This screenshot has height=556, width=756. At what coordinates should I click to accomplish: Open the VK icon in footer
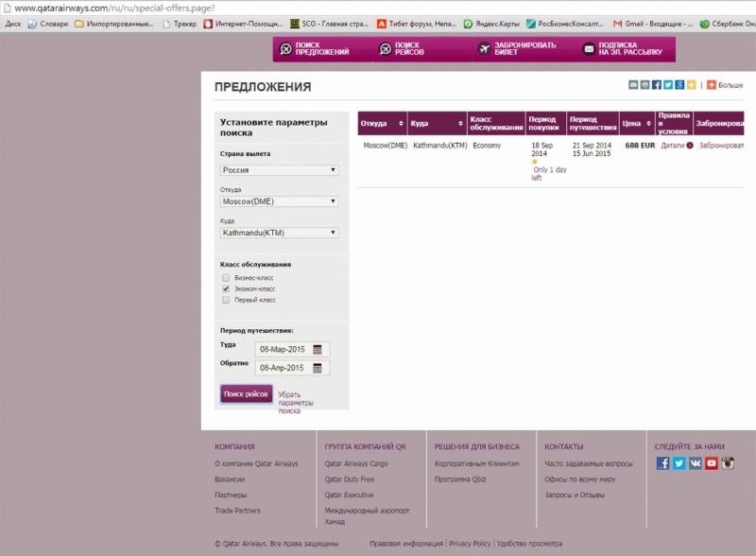696,463
